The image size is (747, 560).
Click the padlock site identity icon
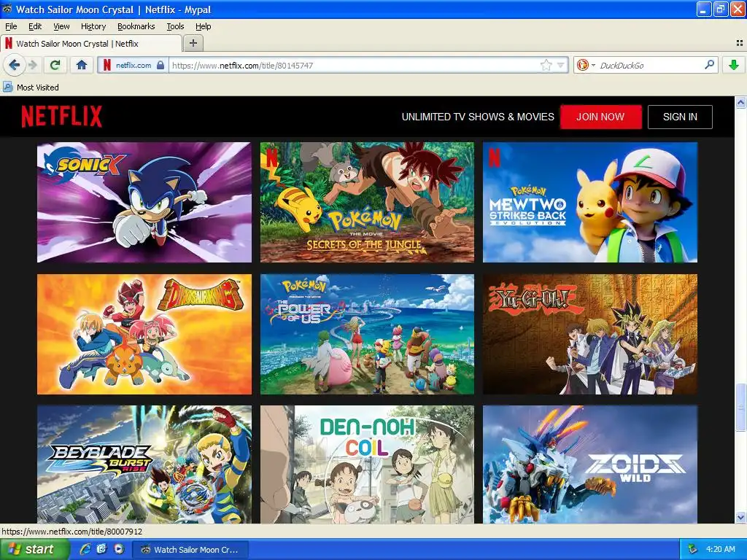pos(160,65)
